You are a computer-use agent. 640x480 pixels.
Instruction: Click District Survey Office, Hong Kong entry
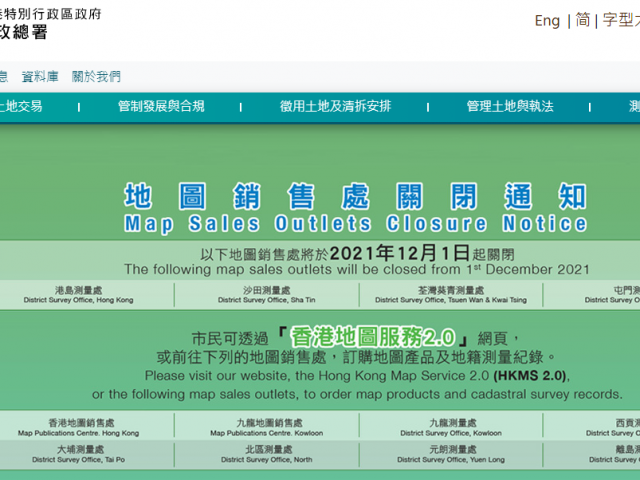point(78,295)
